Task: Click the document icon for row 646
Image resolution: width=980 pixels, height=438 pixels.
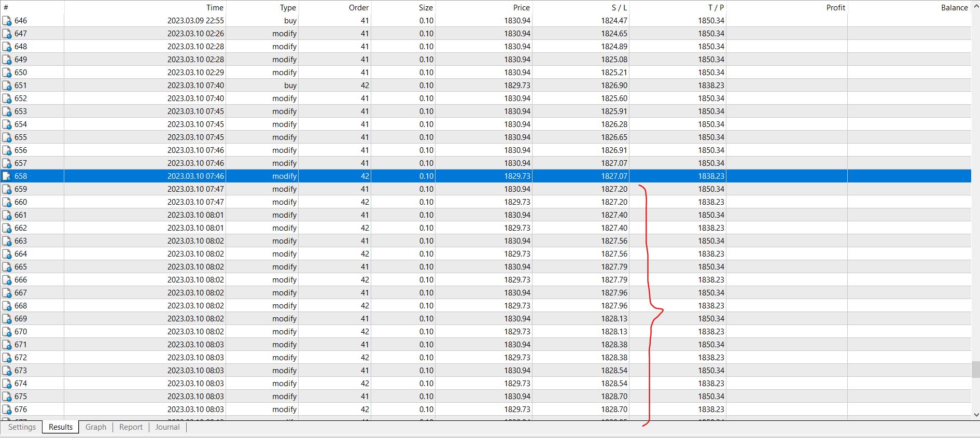Action: (x=7, y=21)
